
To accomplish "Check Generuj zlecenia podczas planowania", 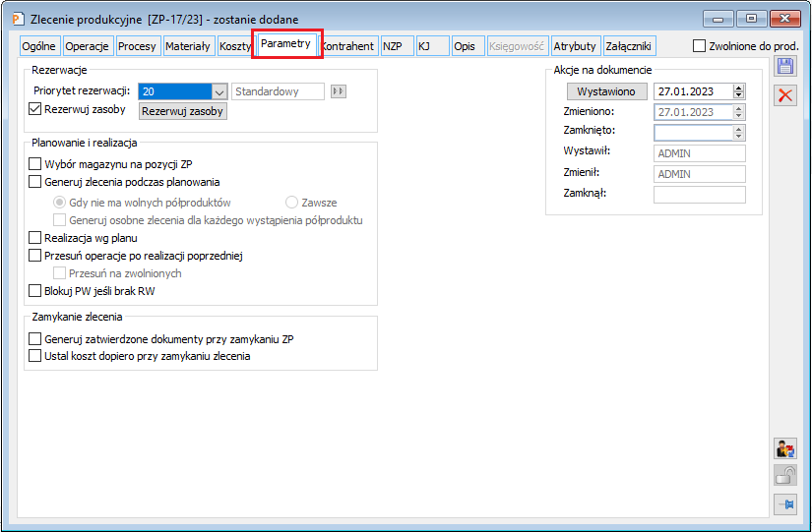I will point(34,182).
